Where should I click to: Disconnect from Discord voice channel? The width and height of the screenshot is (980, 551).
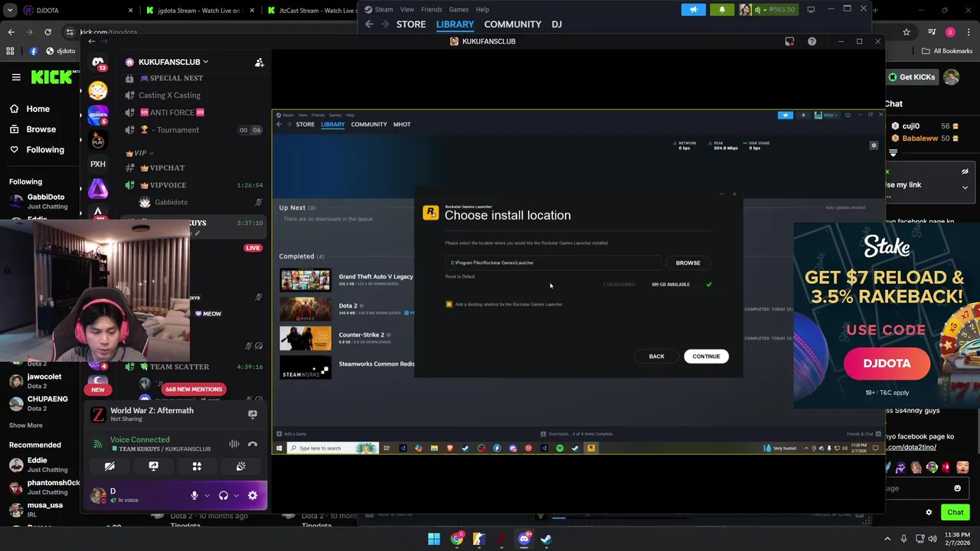point(253,444)
